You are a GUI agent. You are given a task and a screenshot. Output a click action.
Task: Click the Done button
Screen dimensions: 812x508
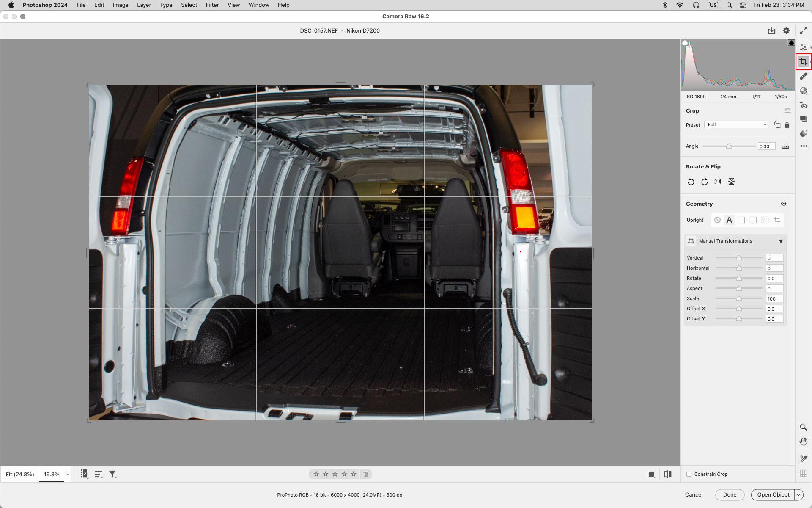tap(730, 494)
